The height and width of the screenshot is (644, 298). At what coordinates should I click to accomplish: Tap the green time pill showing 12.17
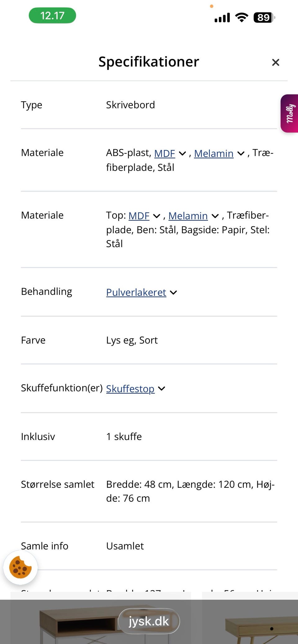point(52,15)
